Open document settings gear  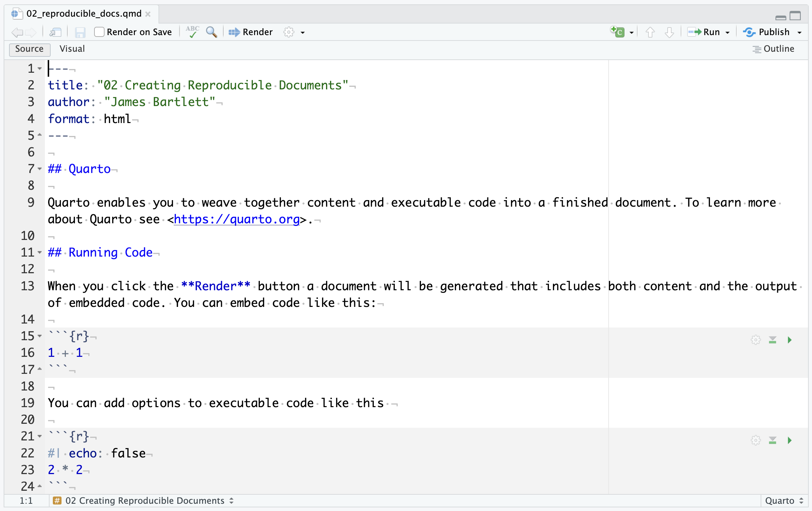pyautogui.click(x=289, y=32)
